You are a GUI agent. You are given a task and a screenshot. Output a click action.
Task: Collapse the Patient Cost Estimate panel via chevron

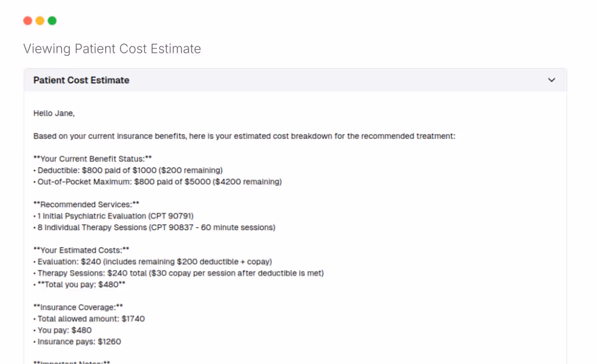551,80
